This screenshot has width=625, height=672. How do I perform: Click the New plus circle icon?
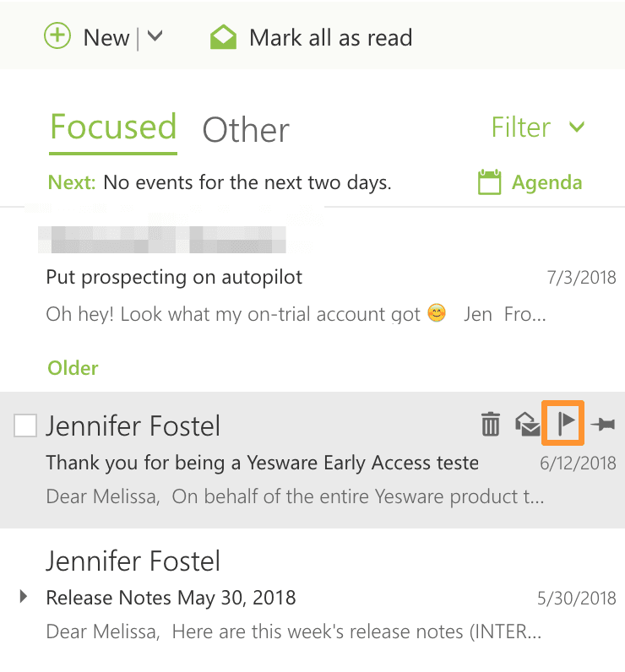pos(57,37)
